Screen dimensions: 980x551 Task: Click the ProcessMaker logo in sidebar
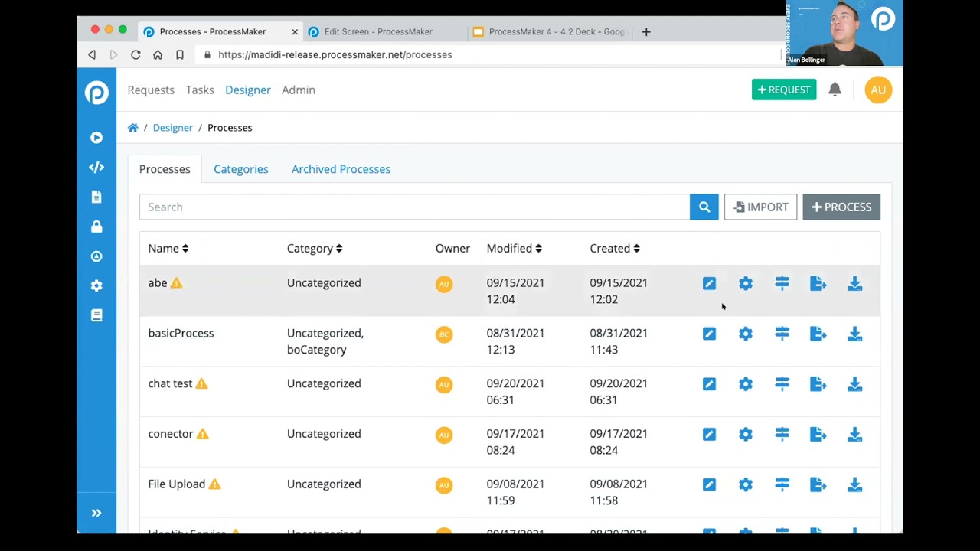(96, 93)
